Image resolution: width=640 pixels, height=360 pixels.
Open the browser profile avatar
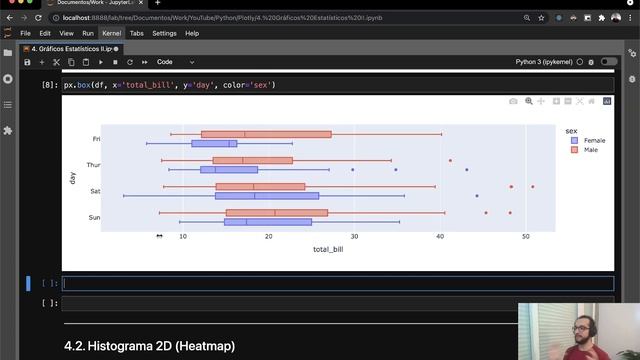[616, 18]
